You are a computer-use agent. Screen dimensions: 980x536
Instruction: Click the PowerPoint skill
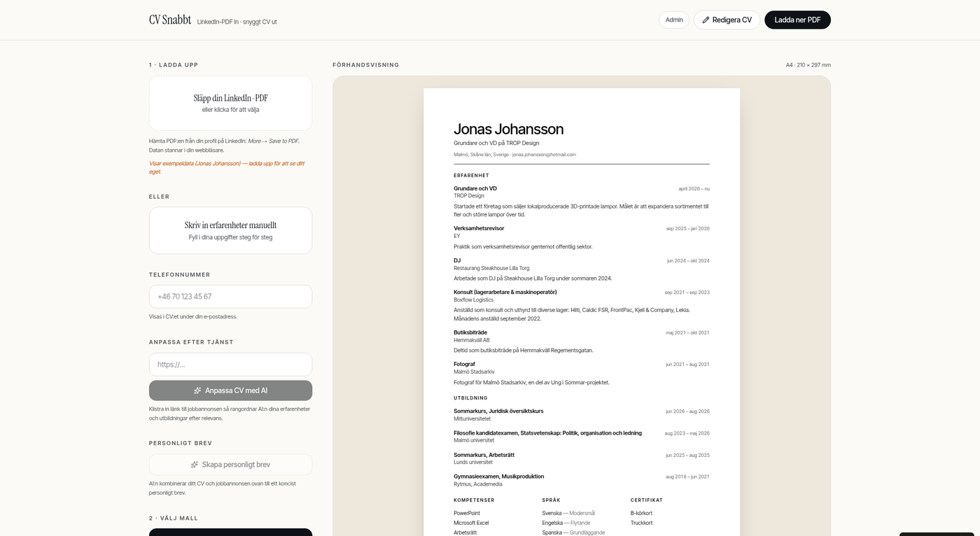[x=467, y=514]
